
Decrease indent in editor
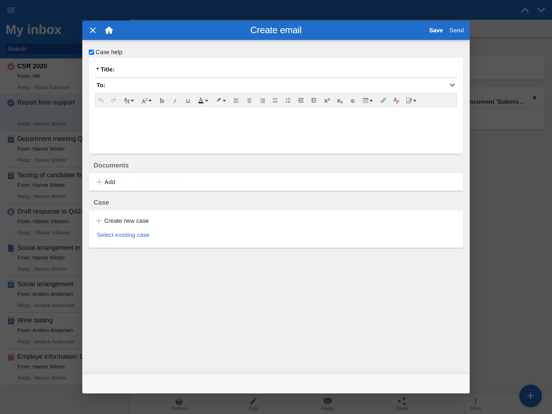[x=301, y=101]
